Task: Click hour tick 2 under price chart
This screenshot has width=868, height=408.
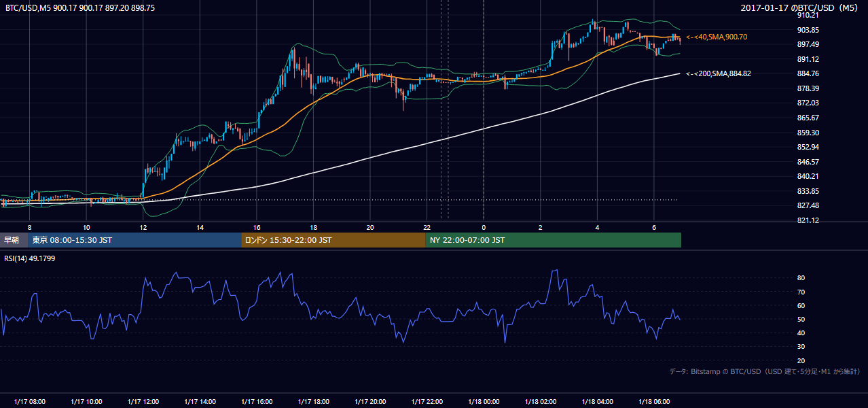Action: [541, 227]
